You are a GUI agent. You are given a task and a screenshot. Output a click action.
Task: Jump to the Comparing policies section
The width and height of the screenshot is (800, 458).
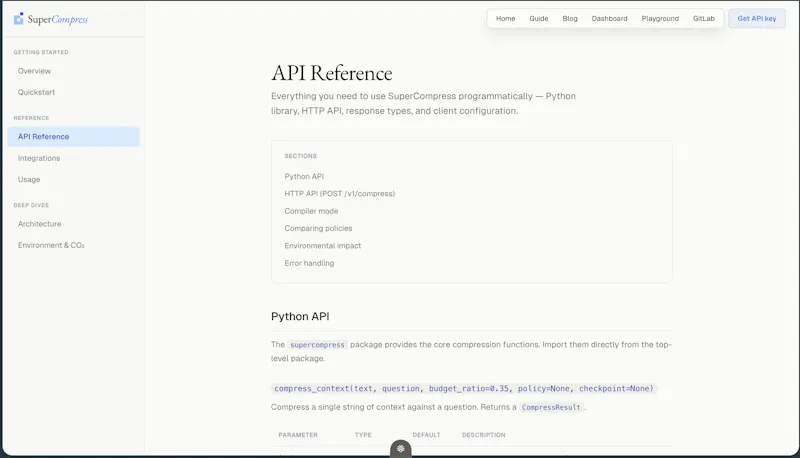pyautogui.click(x=318, y=228)
